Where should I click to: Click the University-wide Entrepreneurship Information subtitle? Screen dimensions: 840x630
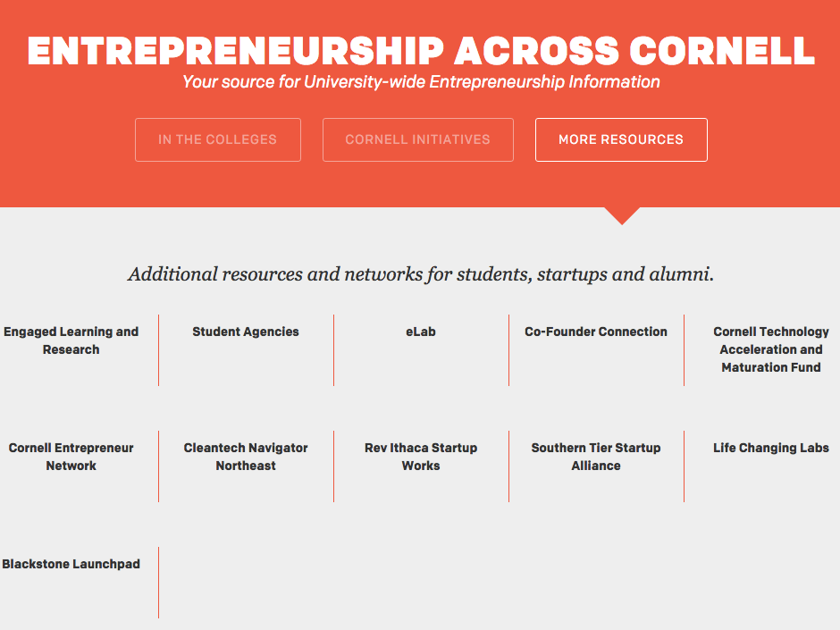click(x=421, y=82)
